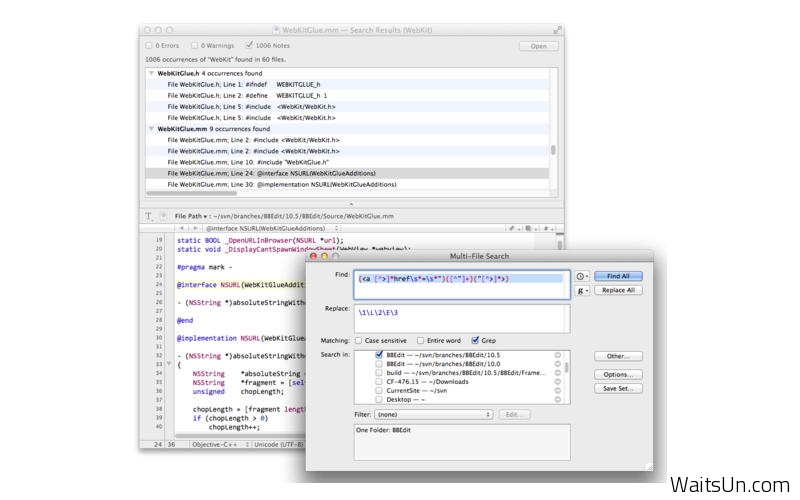Toggle the 0 Warnings checkbox
Viewport: 800px width, 500px height.
tap(194, 45)
